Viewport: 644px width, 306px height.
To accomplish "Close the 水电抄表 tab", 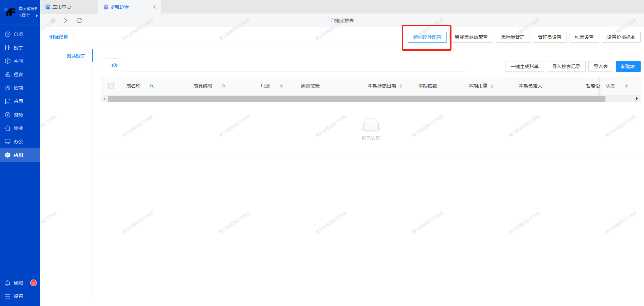I will pos(154,7).
